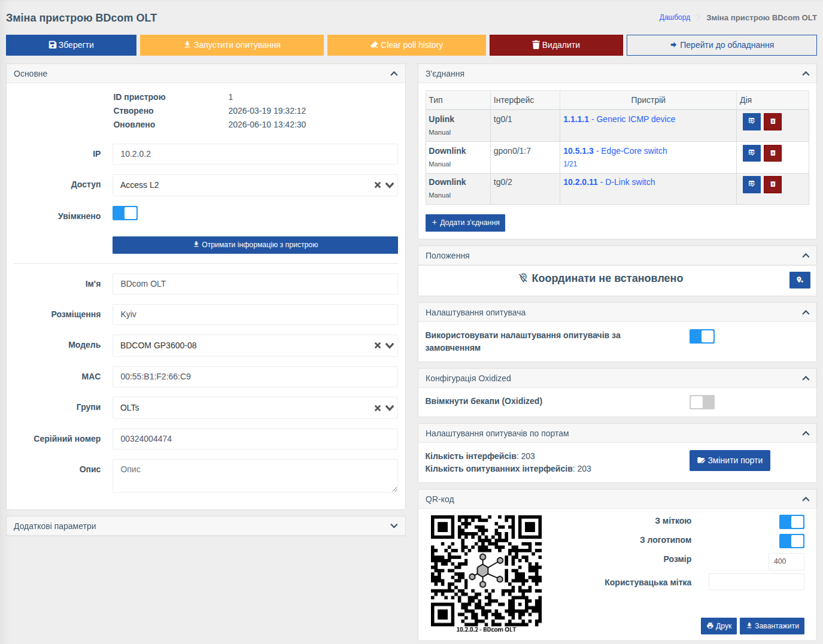Toggle default poller settings switch
Screen dimensions: 823x644
[x=702, y=336]
